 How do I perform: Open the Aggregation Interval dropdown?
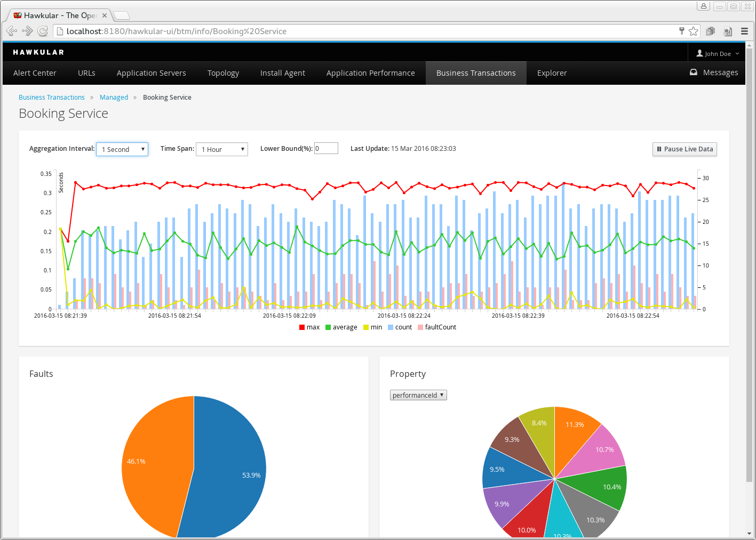coord(122,149)
